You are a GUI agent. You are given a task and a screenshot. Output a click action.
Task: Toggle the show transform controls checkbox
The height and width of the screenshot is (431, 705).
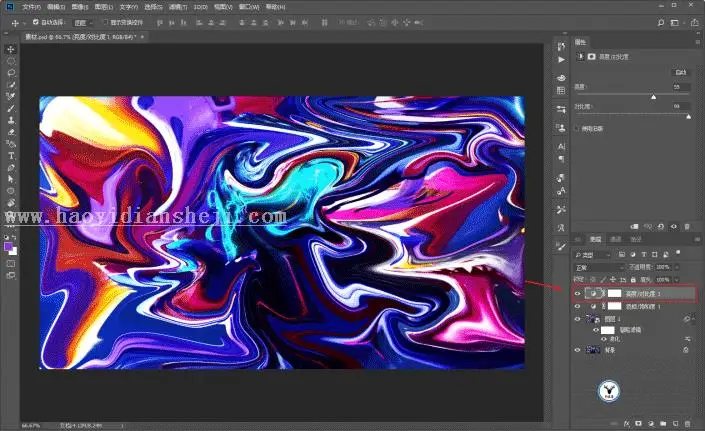click(106, 22)
